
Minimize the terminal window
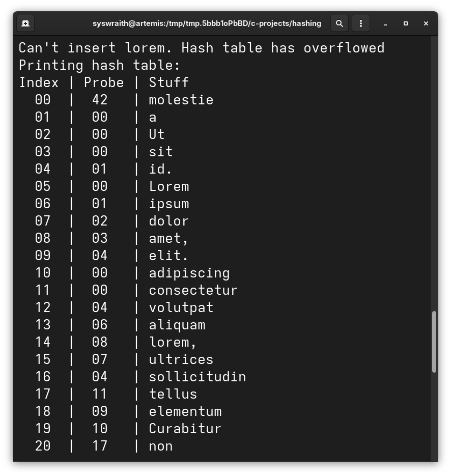click(385, 23)
